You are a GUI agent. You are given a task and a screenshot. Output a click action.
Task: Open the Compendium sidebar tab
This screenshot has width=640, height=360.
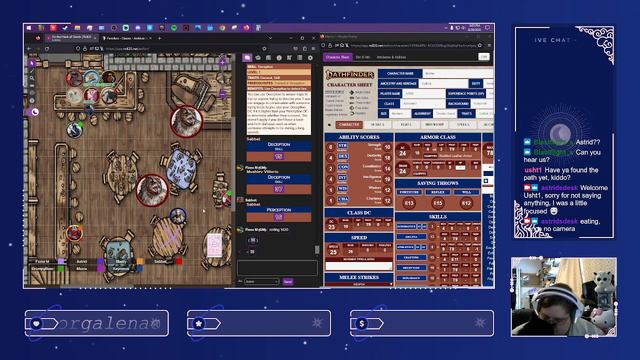[x=279, y=58]
